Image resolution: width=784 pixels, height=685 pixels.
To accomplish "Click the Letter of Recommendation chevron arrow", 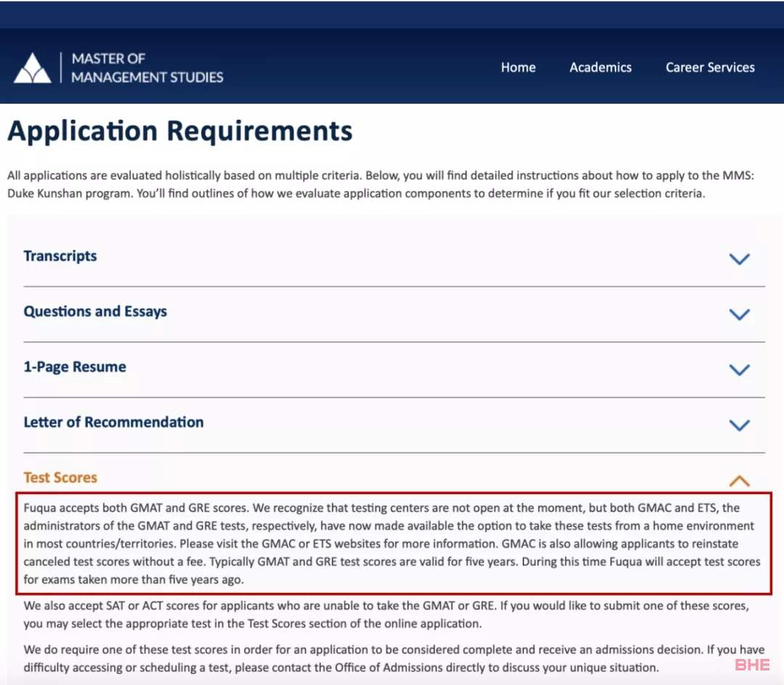I will (739, 425).
